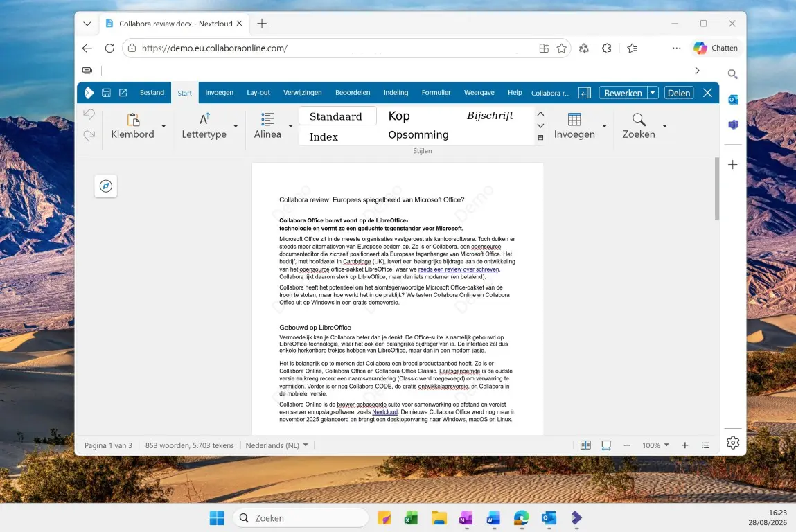Image resolution: width=796 pixels, height=532 pixels.
Task: Open the Windows Start menu
Action: pos(217,517)
